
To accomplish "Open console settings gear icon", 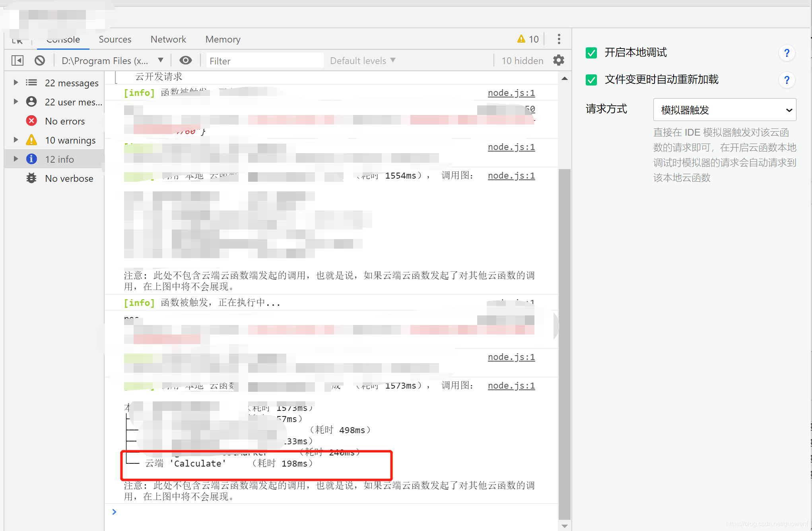I will pyautogui.click(x=559, y=60).
